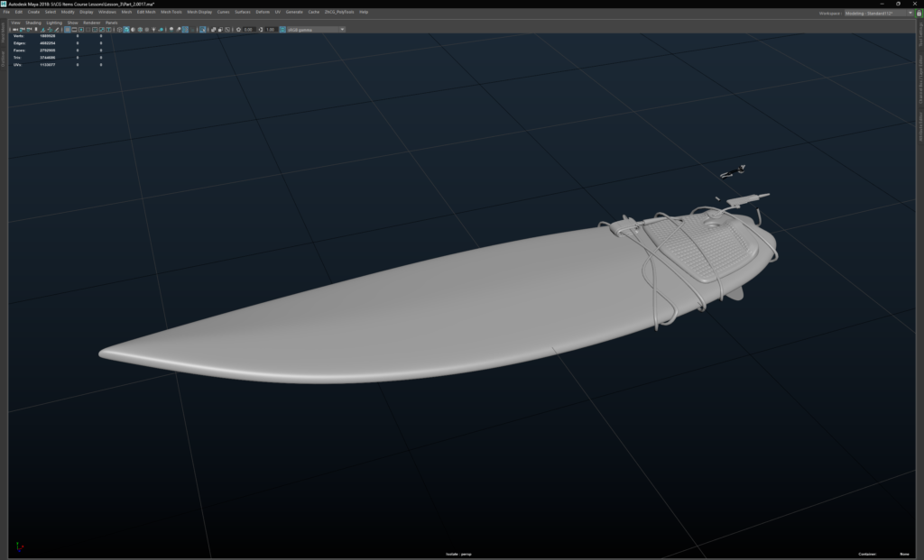Open the sRGB gamma view transform dropdown

[316, 30]
